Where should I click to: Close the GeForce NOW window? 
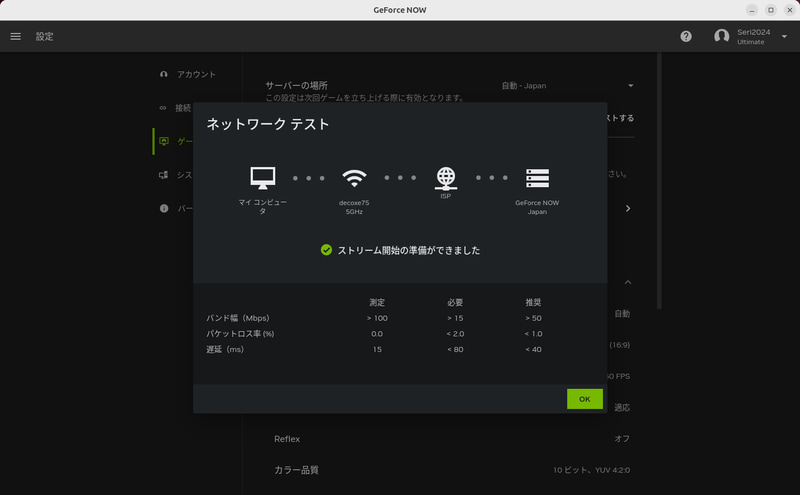789,10
